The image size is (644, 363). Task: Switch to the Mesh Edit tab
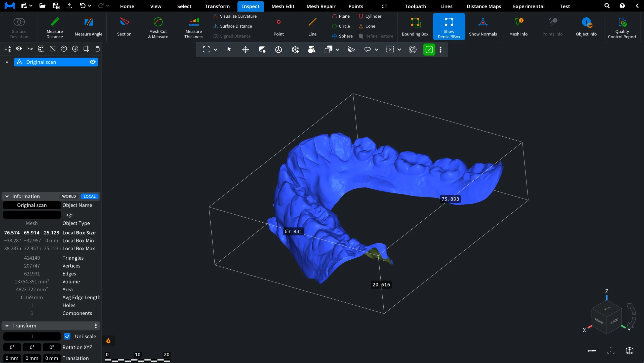click(x=283, y=6)
